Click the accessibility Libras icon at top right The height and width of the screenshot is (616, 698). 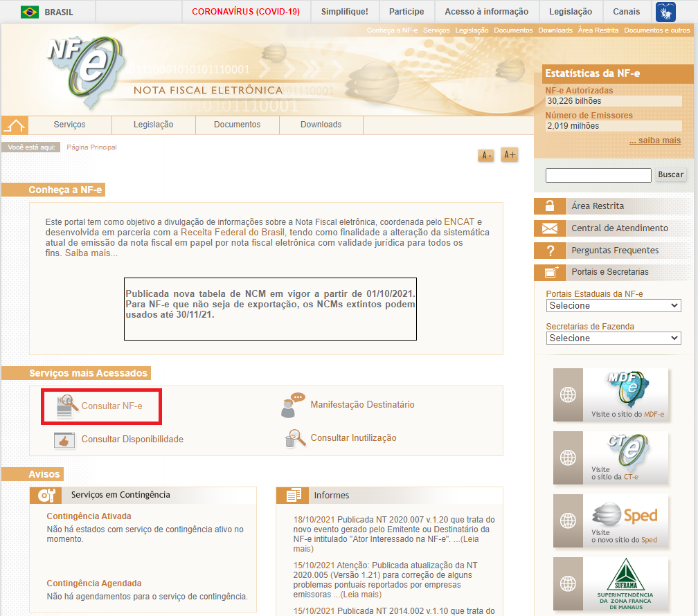coord(665,12)
